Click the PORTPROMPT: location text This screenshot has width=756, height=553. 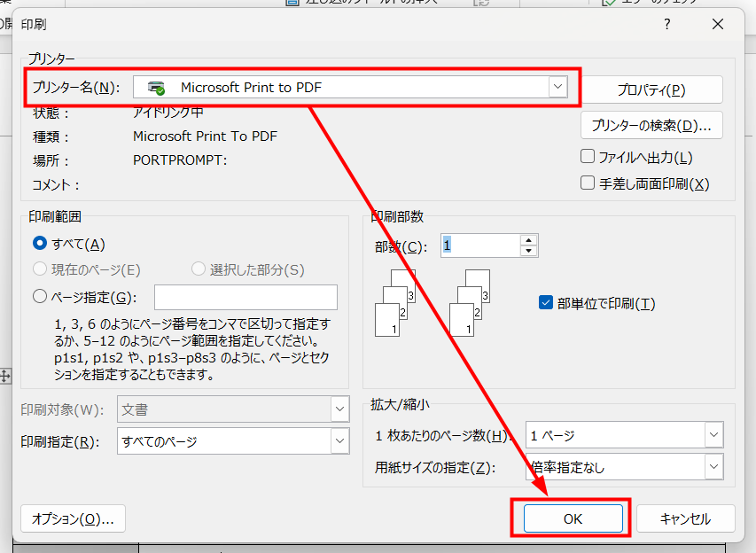tap(180, 160)
